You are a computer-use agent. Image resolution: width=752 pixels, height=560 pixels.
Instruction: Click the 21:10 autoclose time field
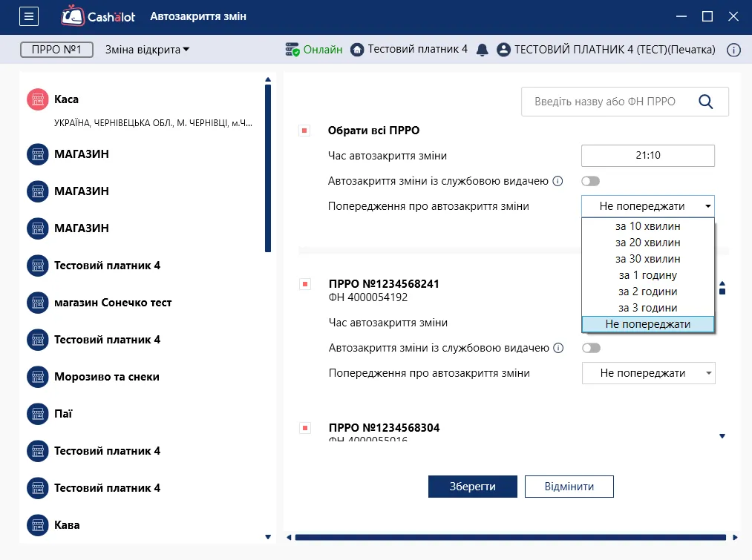[648, 156]
